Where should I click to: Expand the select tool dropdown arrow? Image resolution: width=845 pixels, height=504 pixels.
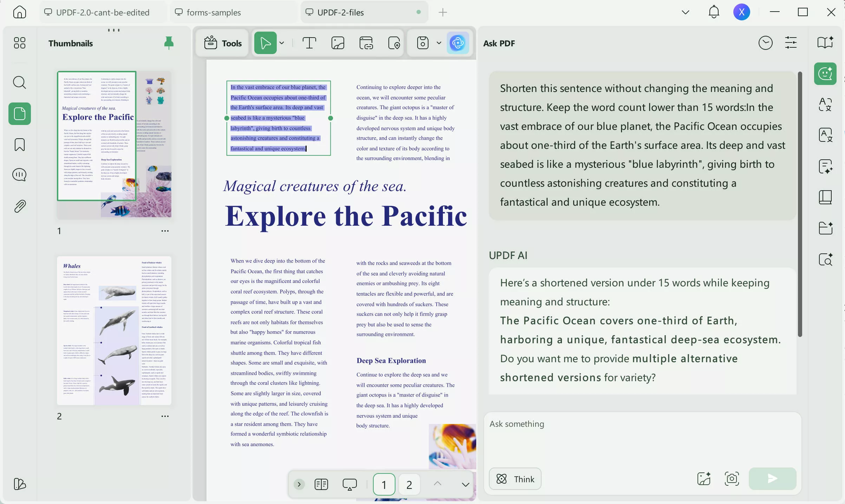pos(282,43)
